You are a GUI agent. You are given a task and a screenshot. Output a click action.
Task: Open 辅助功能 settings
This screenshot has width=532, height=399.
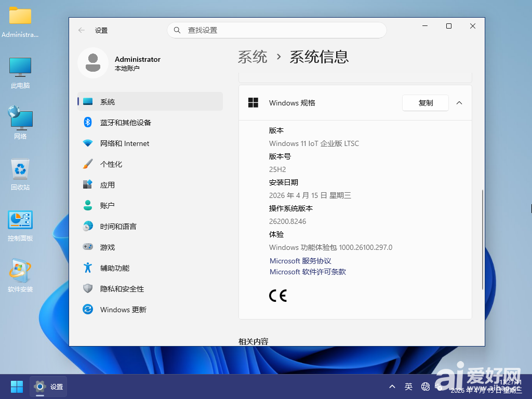click(x=150, y=268)
